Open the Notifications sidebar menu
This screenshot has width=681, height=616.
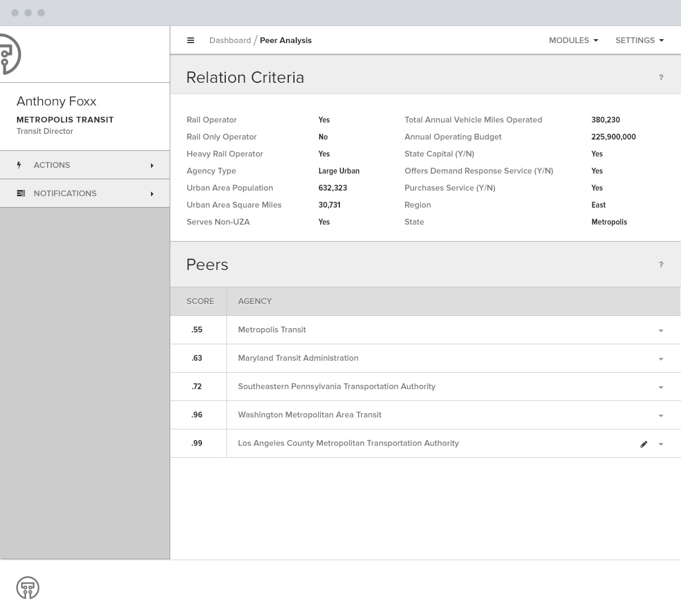point(85,193)
